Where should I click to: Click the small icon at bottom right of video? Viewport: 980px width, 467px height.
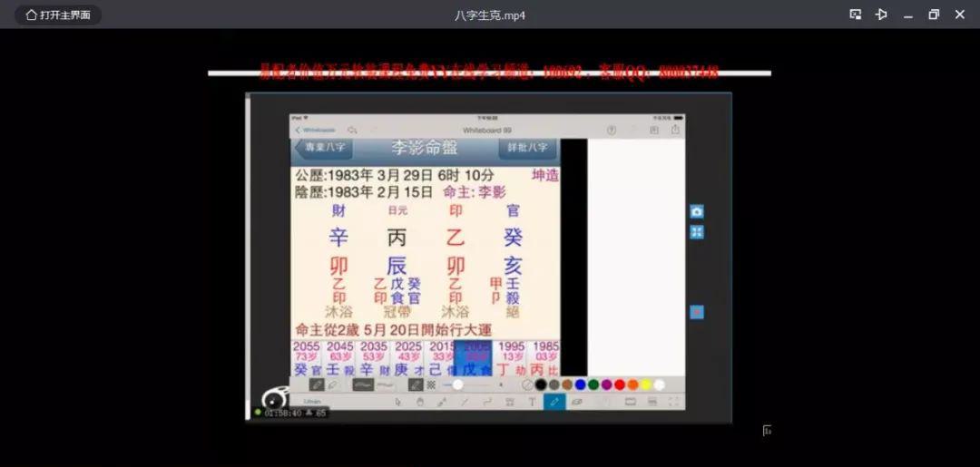(x=767, y=431)
